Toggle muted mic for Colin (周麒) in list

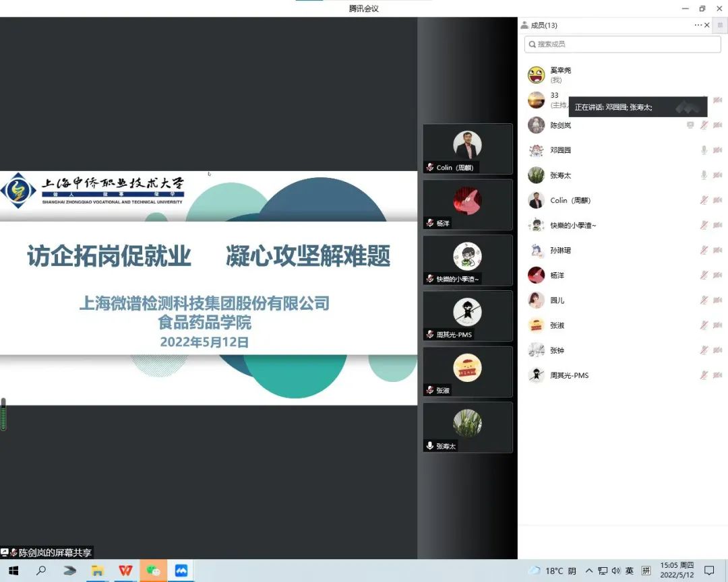704,200
